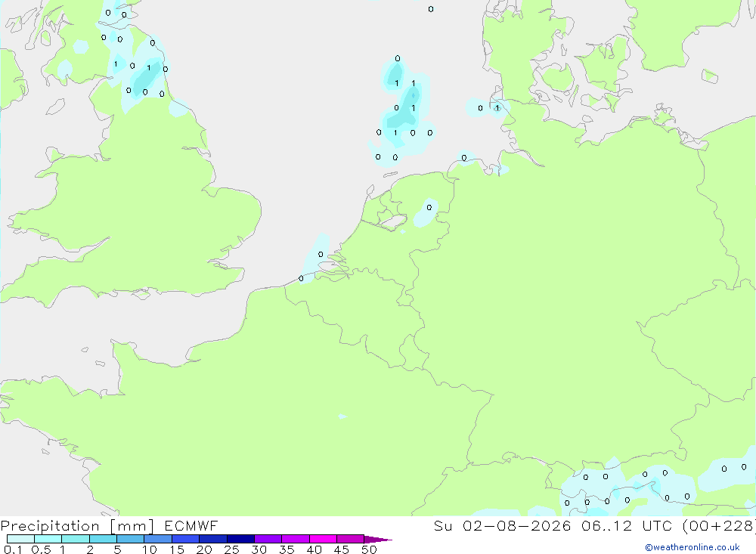Screen dimensions: 756x554
Task: Click the '0.5' legend scale label
Action: click(41, 549)
